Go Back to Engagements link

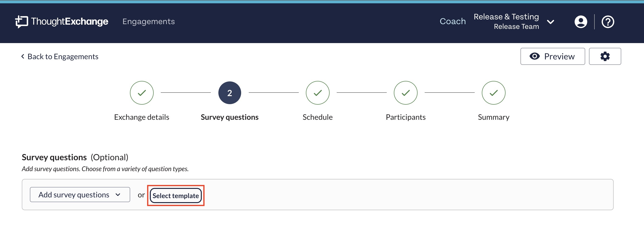pos(60,57)
